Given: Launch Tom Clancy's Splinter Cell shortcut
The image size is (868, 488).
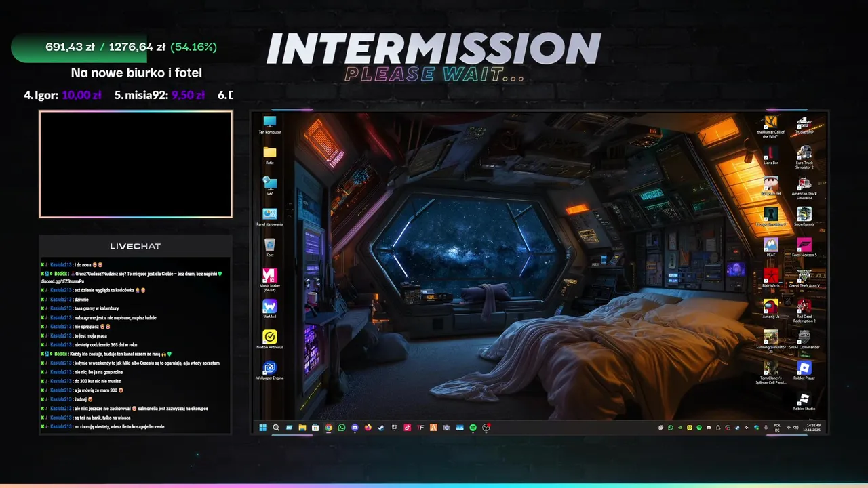Looking at the screenshot, I should tap(770, 372).
